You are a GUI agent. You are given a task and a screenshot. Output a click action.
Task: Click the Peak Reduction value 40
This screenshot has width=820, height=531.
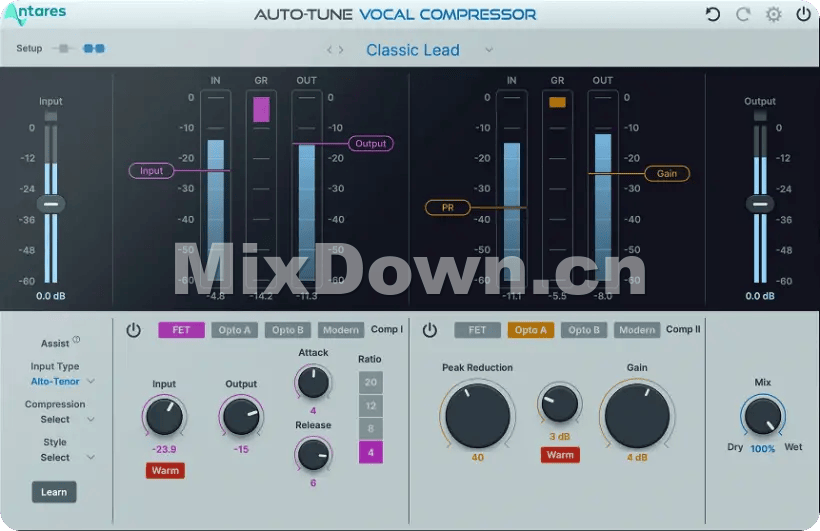pos(477,457)
